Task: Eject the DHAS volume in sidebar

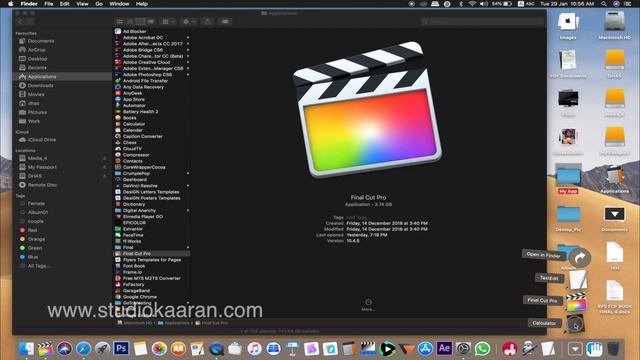Action: [x=104, y=176]
